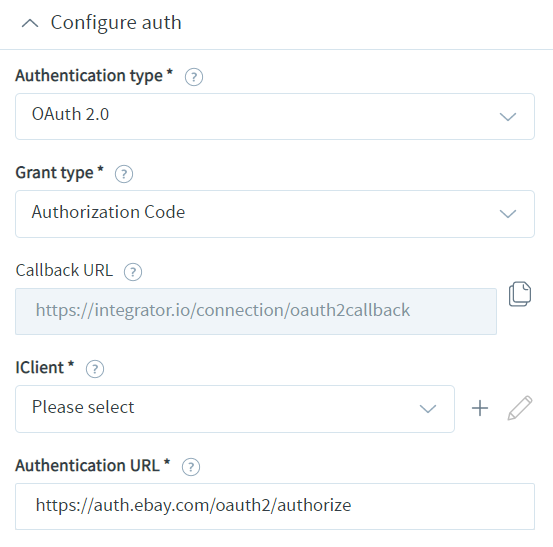This screenshot has height=547, width=553.
Task: Click the read-only Callback URL field
Action: [256, 311]
